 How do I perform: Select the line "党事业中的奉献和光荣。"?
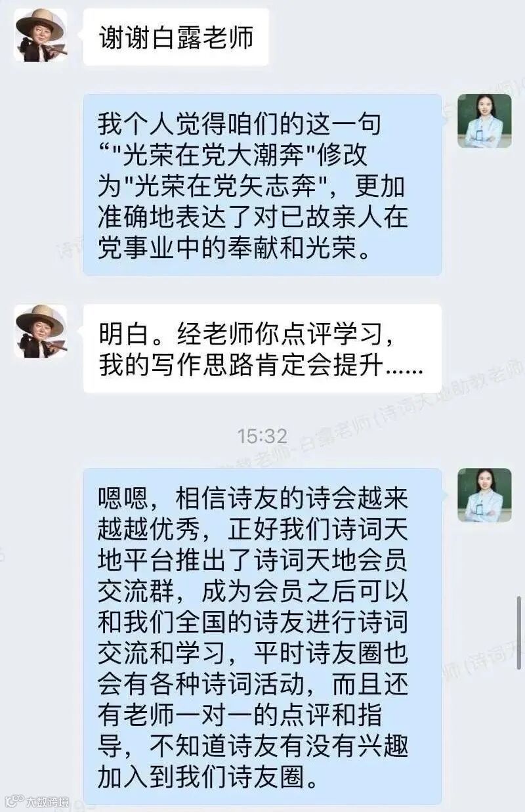pyautogui.click(x=235, y=249)
